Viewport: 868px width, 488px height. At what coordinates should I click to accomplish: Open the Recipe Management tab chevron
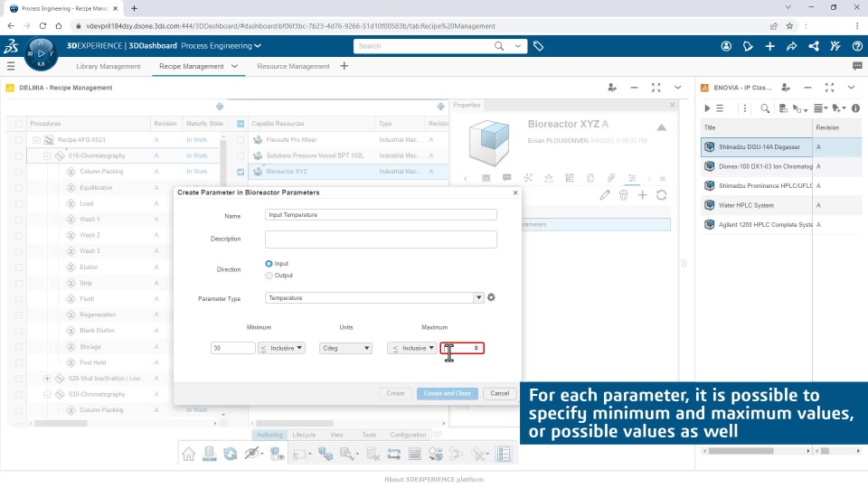pos(235,66)
